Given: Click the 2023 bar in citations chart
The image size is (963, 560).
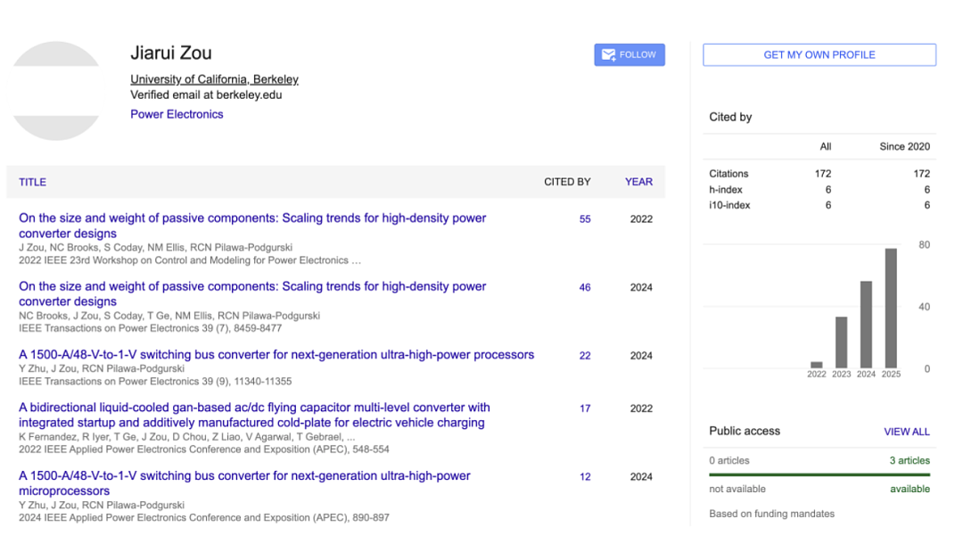Looking at the screenshot, I should 842,342.
